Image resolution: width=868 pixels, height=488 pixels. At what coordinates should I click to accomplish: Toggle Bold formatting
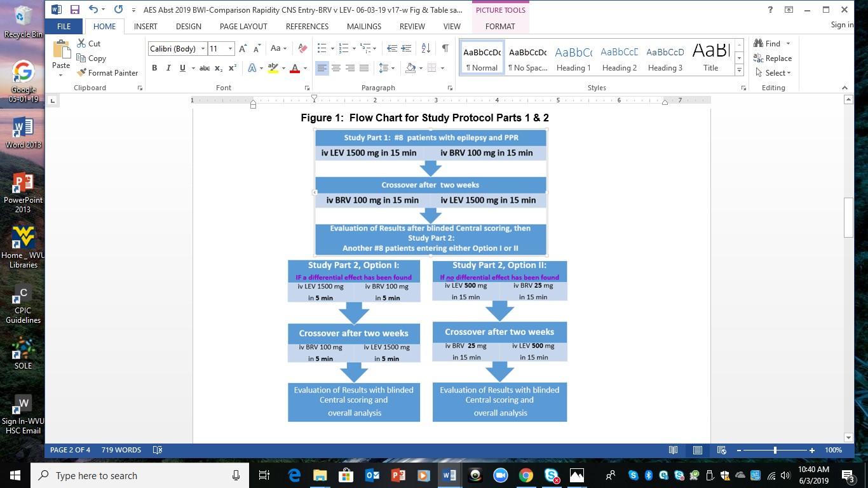[154, 68]
